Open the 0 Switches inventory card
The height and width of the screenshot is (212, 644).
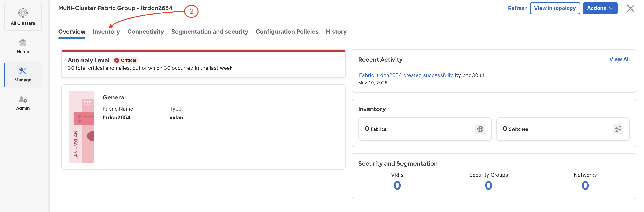(563, 129)
